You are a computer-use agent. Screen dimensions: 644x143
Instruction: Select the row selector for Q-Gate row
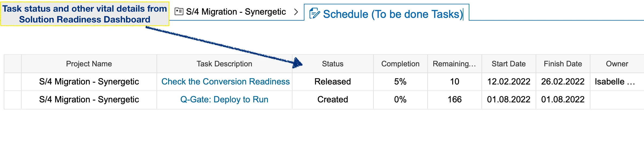[x=13, y=100]
